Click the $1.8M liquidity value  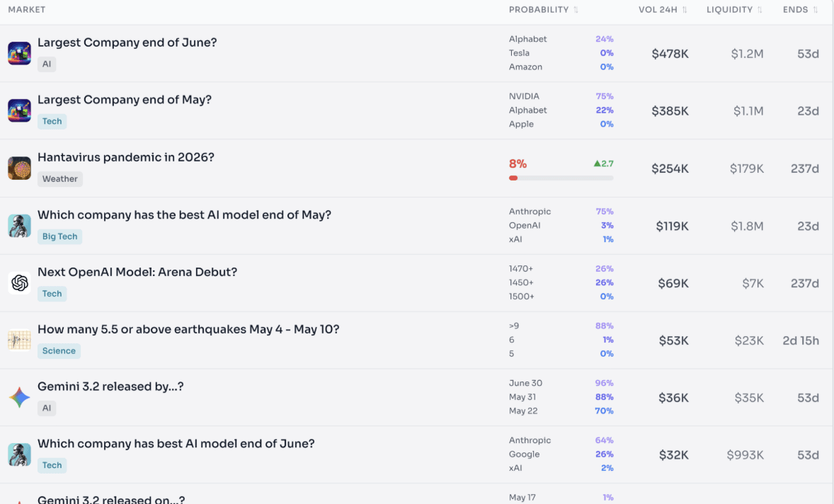(747, 226)
